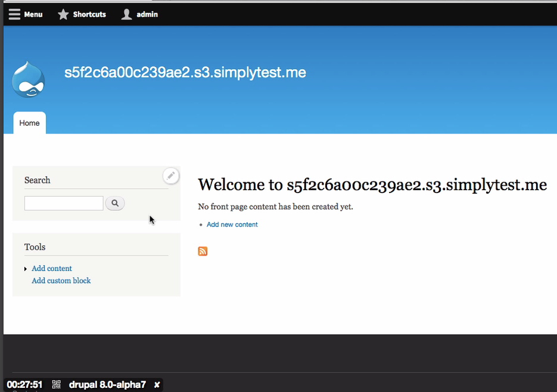The width and height of the screenshot is (557, 392).
Task: Click the pencil edit icon on Search block
Action: point(171,176)
